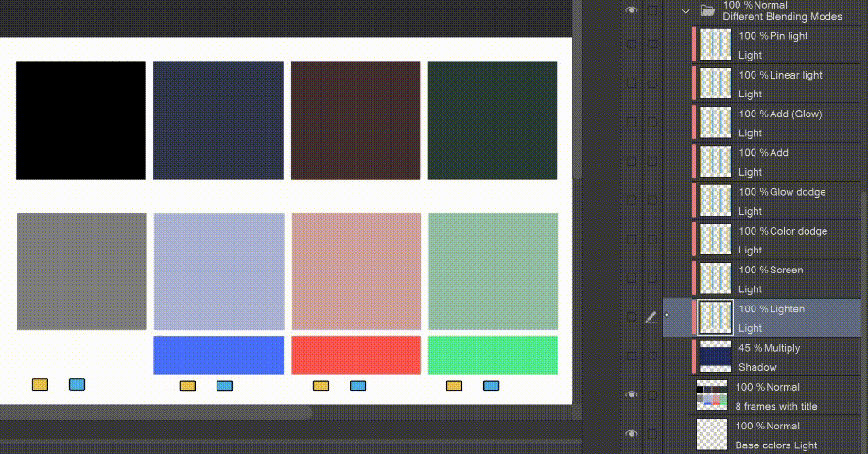Screen dimensions: 868x454
Task: Tick the selection box beside Color dodge layer
Action: coord(652,239)
